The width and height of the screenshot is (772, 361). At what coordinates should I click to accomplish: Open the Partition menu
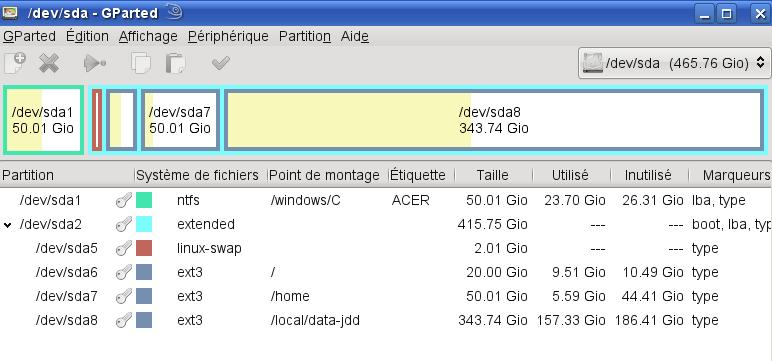(x=305, y=36)
